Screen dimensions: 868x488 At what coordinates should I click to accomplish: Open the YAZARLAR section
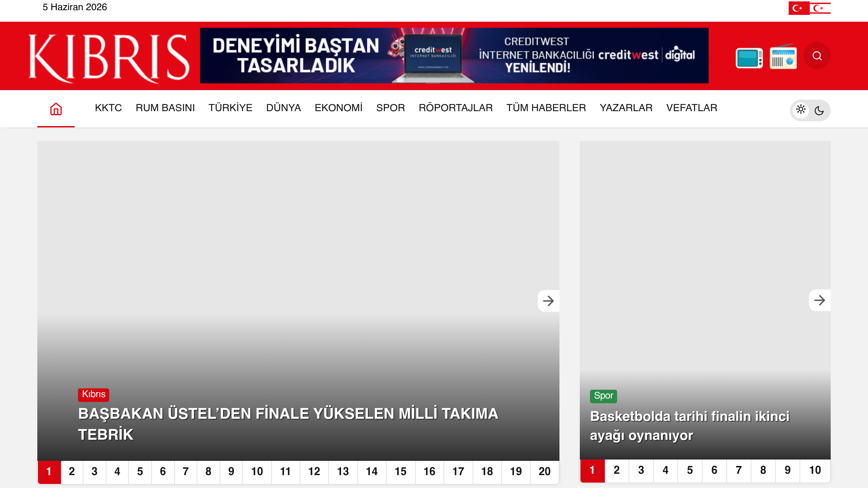(626, 108)
